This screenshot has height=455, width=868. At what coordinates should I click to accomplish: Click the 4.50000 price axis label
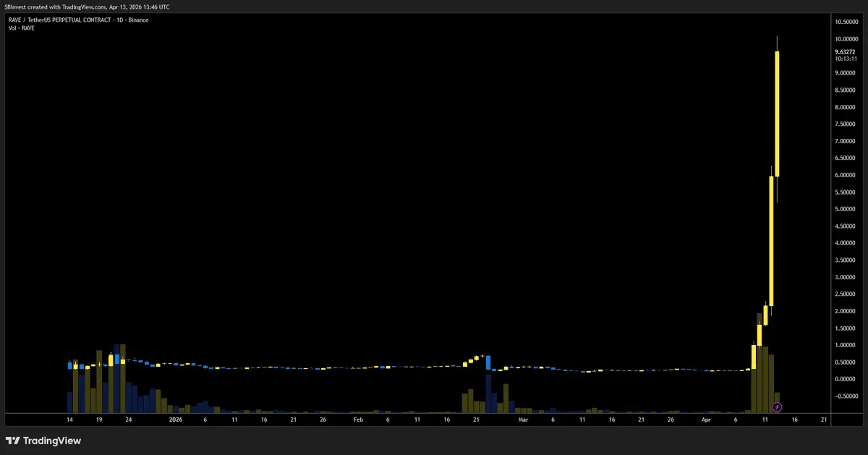pyautogui.click(x=846, y=226)
